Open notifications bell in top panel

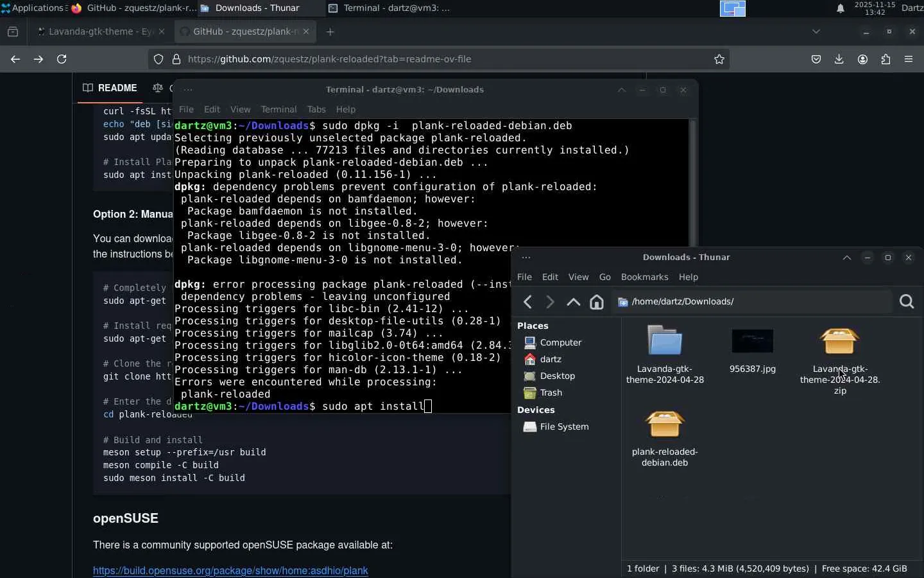[841, 8]
